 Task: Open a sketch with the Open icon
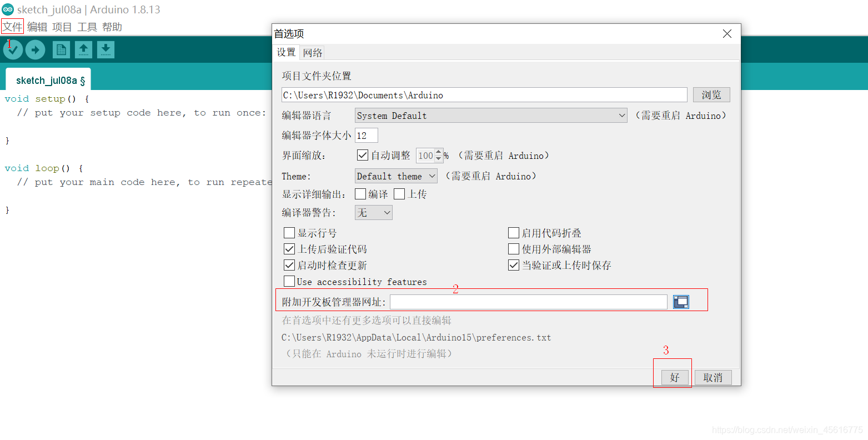pos(83,49)
